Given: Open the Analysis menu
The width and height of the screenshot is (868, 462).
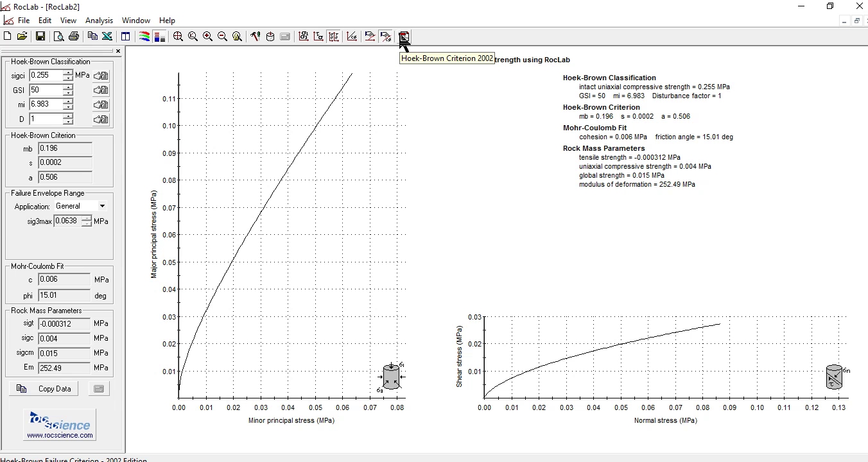Looking at the screenshot, I should (x=99, y=21).
